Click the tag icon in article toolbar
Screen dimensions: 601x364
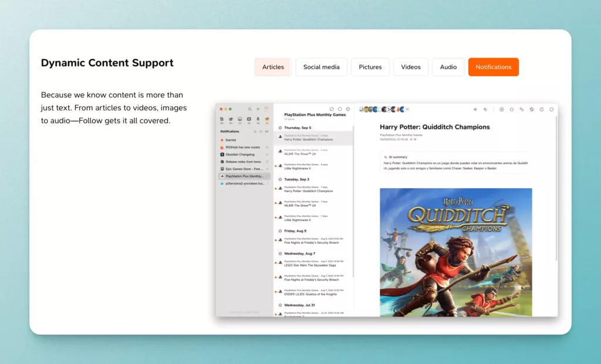coord(485,110)
